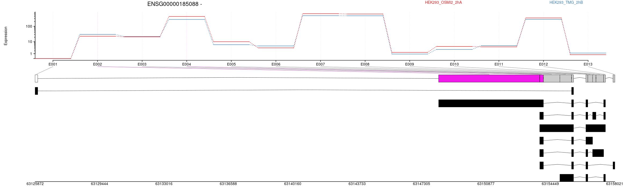Click the E007 exon bin label
Viewport: 644px width, 188px height.
tap(320, 64)
